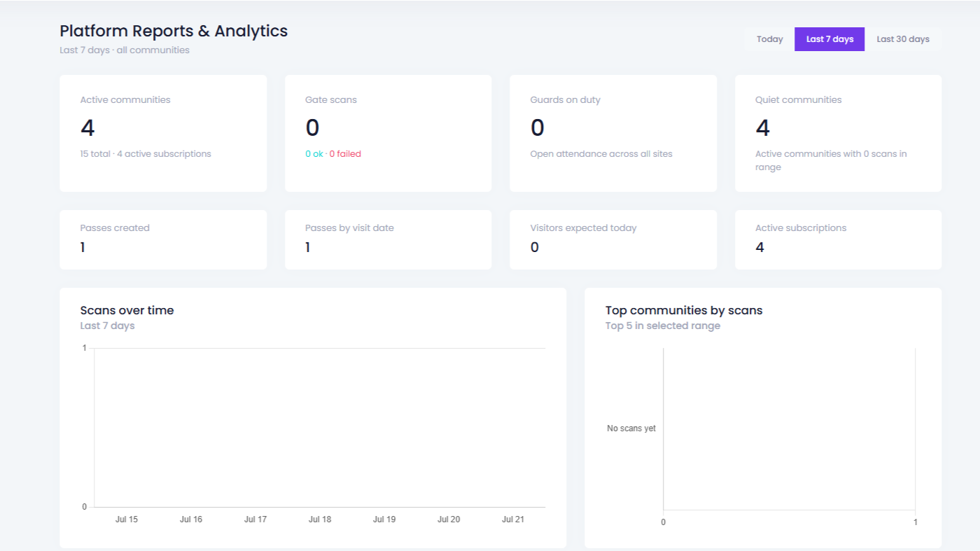The image size is (980, 551).
Task: Click 'Active communities with 0 scans in range'
Action: (831, 160)
